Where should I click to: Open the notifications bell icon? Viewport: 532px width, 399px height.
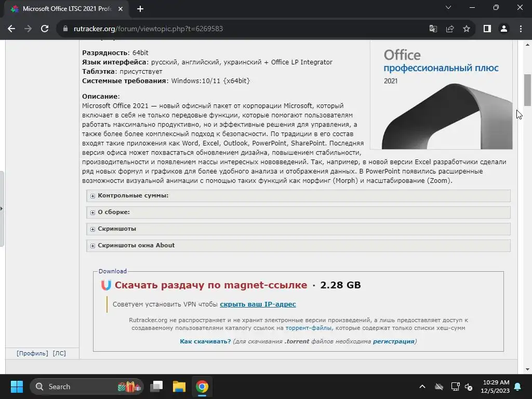518,387
